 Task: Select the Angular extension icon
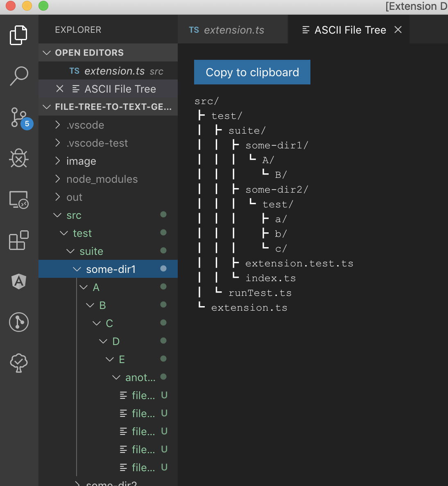coord(18,282)
